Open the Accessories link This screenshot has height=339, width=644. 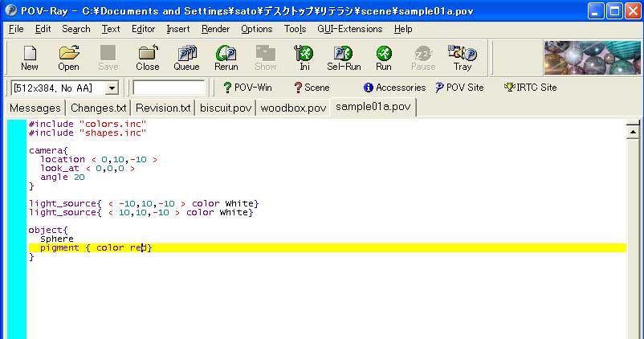tap(395, 88)
